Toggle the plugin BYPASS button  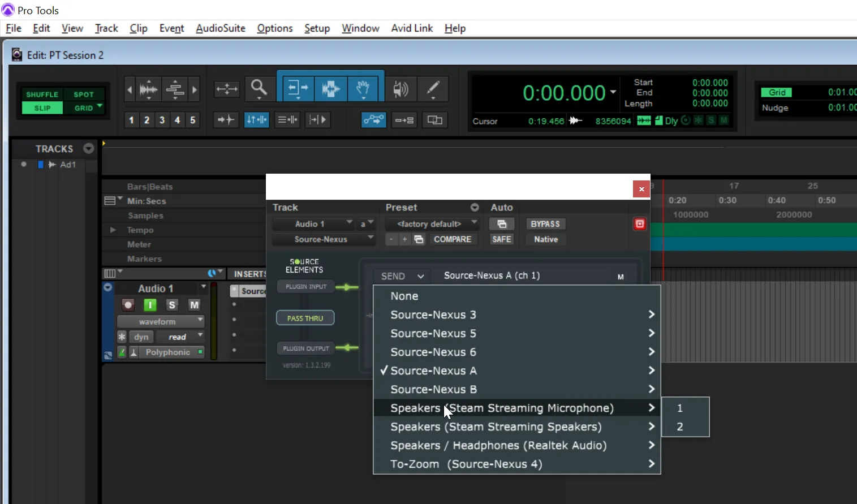[545, 224]
